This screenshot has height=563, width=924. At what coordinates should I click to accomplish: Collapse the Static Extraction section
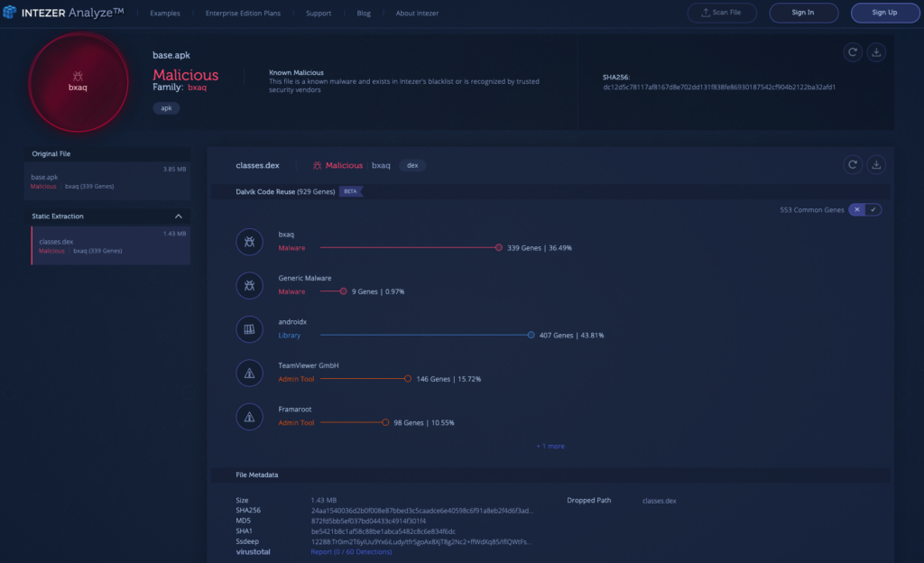tap(179, 217)
